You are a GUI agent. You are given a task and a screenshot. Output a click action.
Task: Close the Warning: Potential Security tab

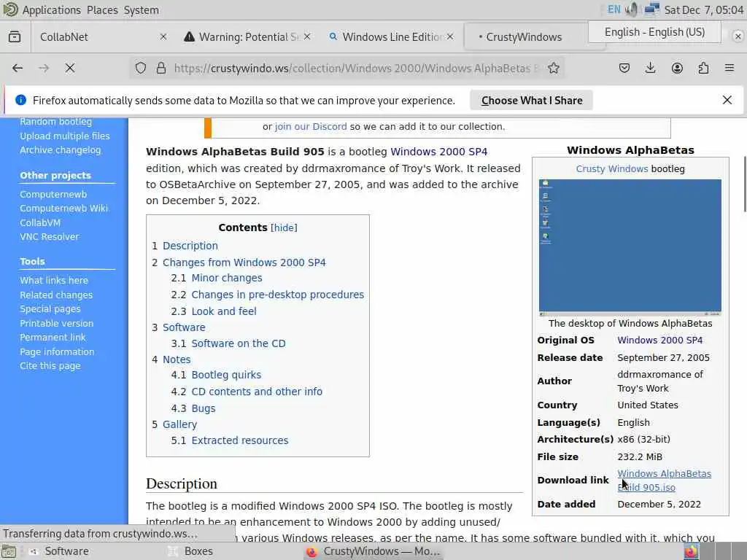tap(307, 36)
